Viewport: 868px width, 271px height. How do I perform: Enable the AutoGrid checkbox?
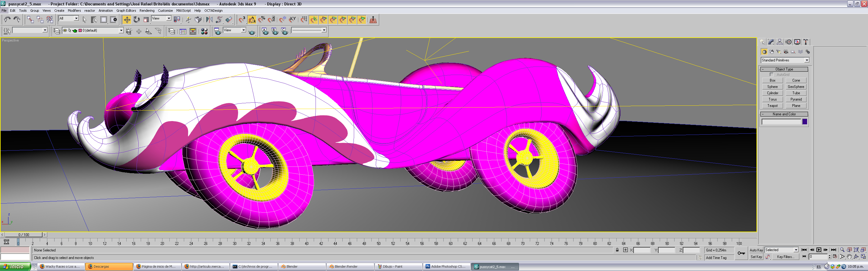pyautogui.click(x=772, y=74)
